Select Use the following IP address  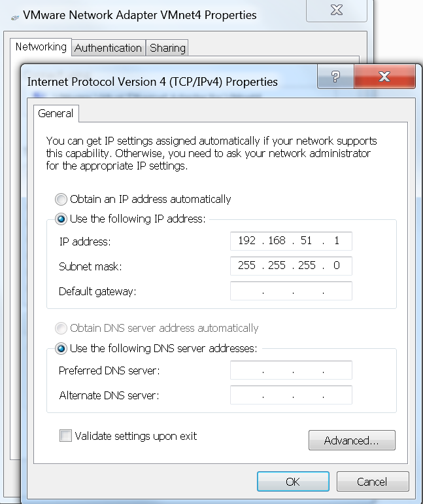click(x=61, y=219)
